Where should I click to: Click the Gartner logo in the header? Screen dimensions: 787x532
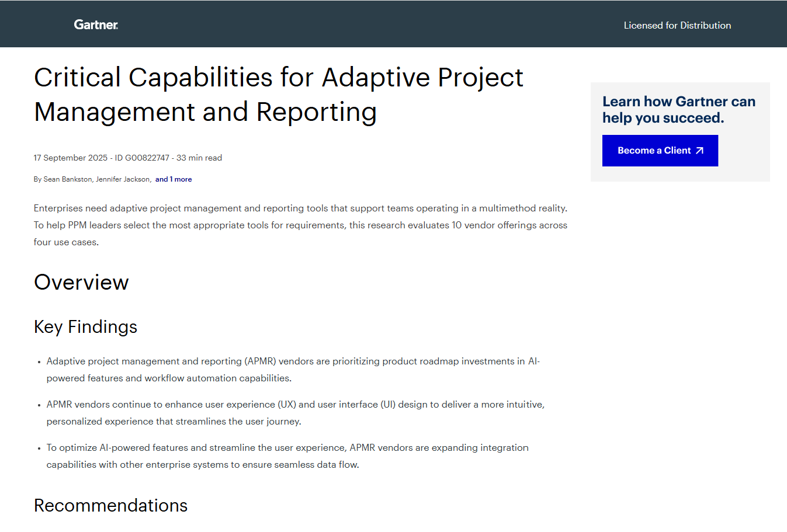[95, 25]
